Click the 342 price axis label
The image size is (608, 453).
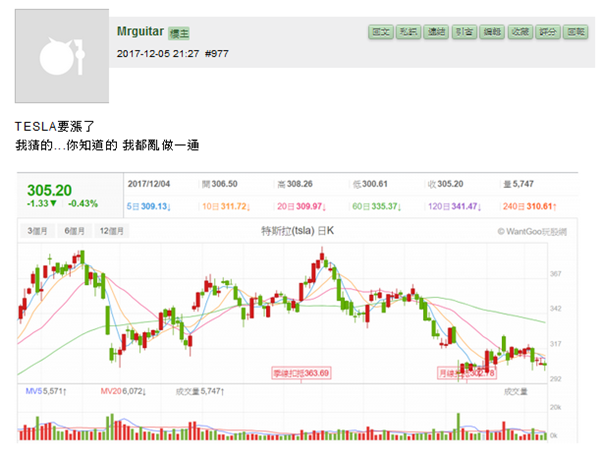point(556,309)
